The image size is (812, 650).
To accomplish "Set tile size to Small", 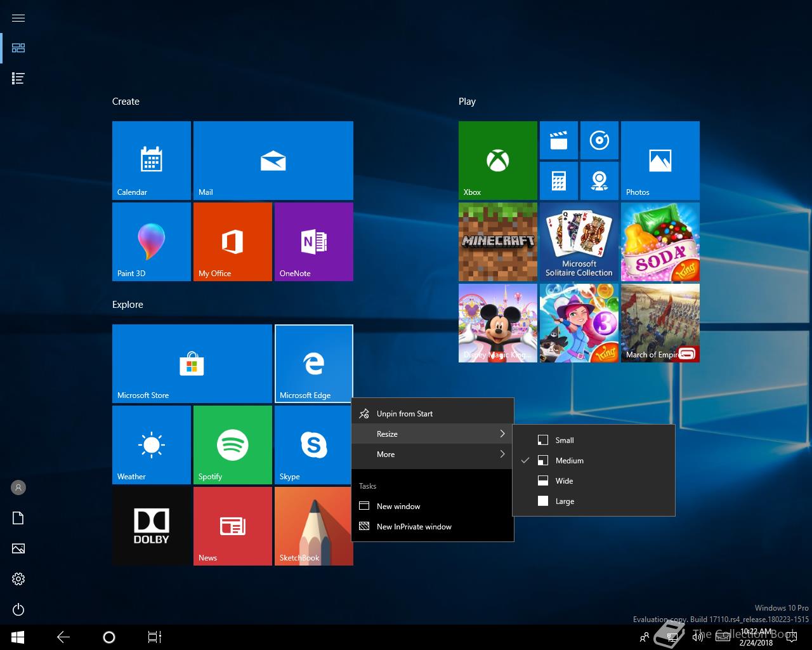I will pyautogui.click(x=594, y=441).
